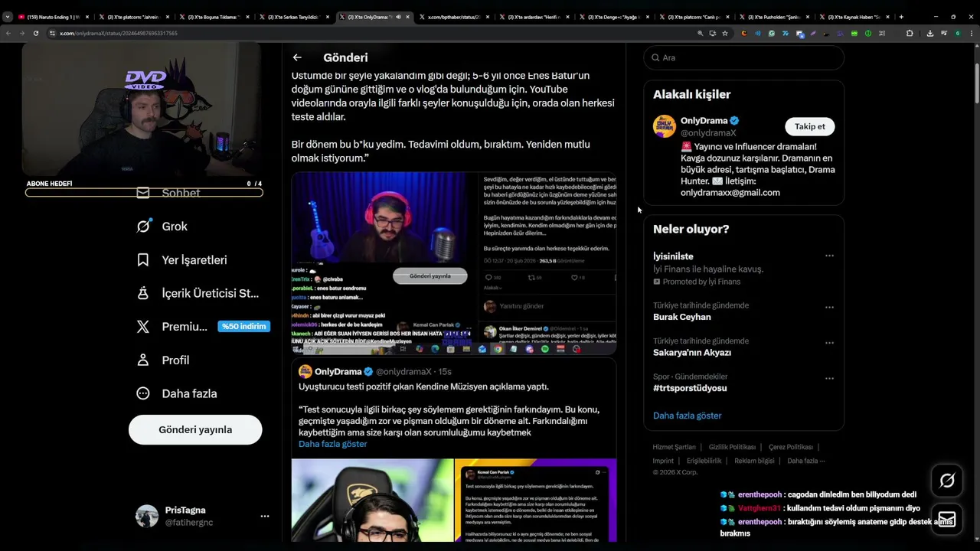980x551 pixels.
Task: Open browser extensions puzzle icon
Action: pos(910,34)
